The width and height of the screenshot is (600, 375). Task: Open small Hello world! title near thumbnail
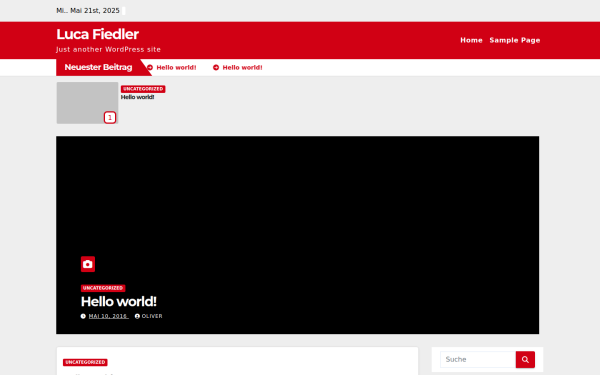137,97
